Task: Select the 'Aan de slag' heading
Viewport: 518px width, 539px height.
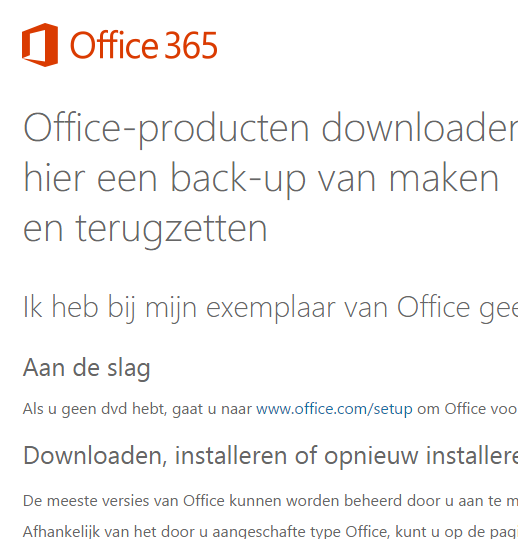Action: 87,368
